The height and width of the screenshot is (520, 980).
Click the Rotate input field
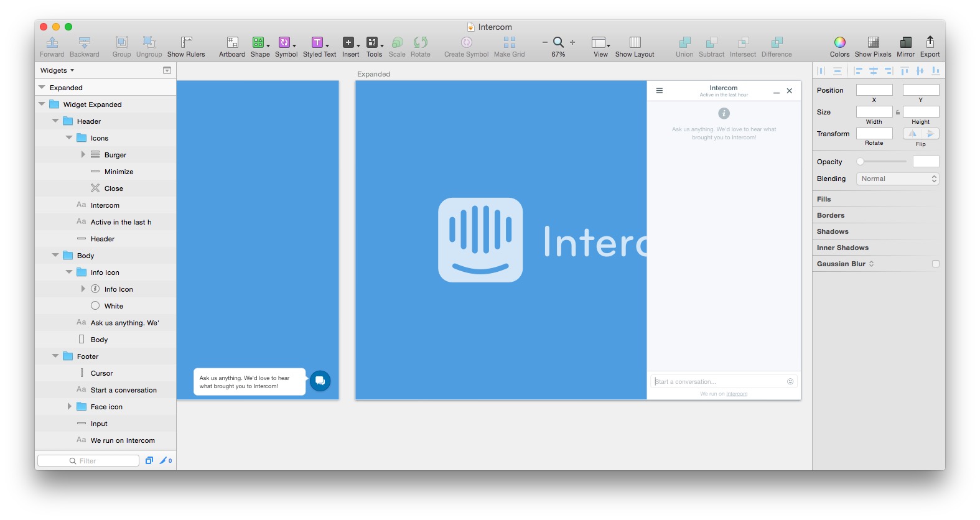pyautogui.click(x=874, y=134)
